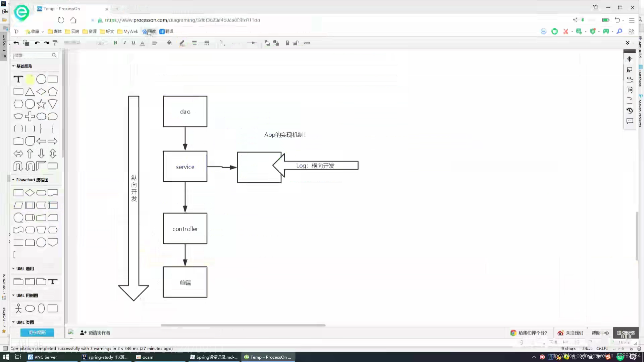
Task: Select the dao box in diagram
Action: (185, 112)
